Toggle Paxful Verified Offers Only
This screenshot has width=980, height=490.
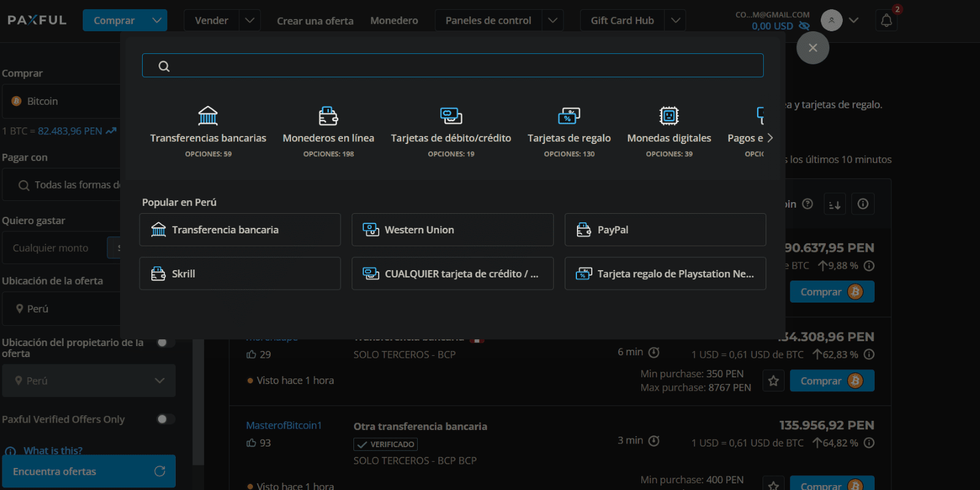(165, 419)
